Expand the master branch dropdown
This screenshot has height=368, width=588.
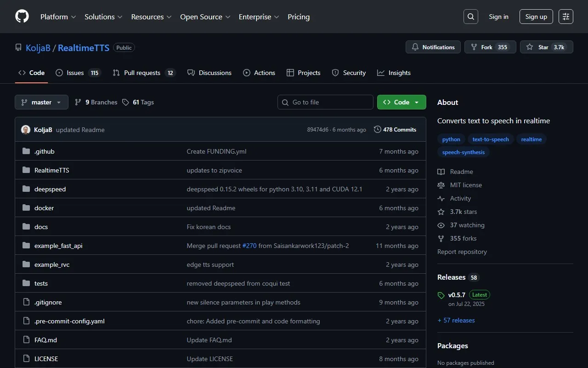coord(41,102)
